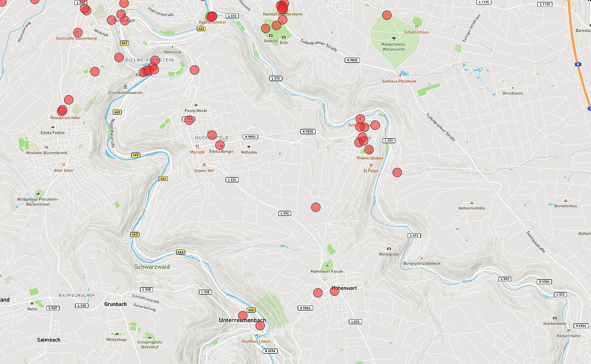Click the Hofladen shop icon
Image resolution: width=591 pixels, height=364 pixels.
tap(249, 147)
